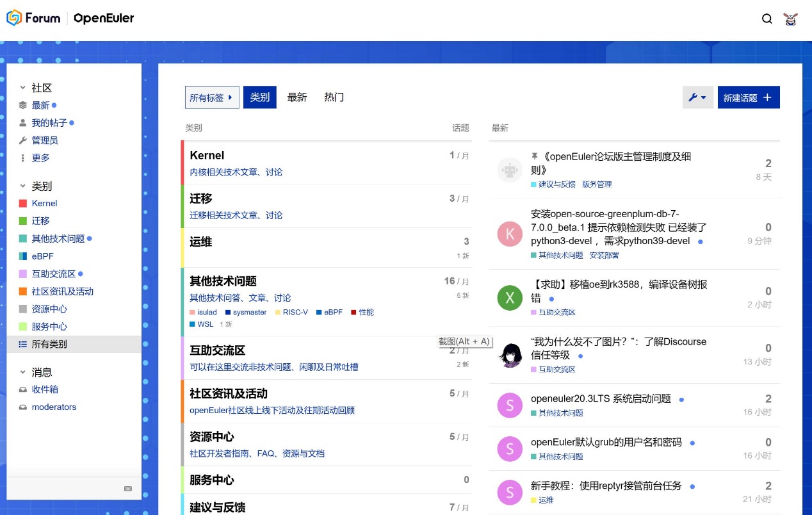Switch to the 热门 tab
Viewport: 812px width, 515px height.
tap(334, 97)
